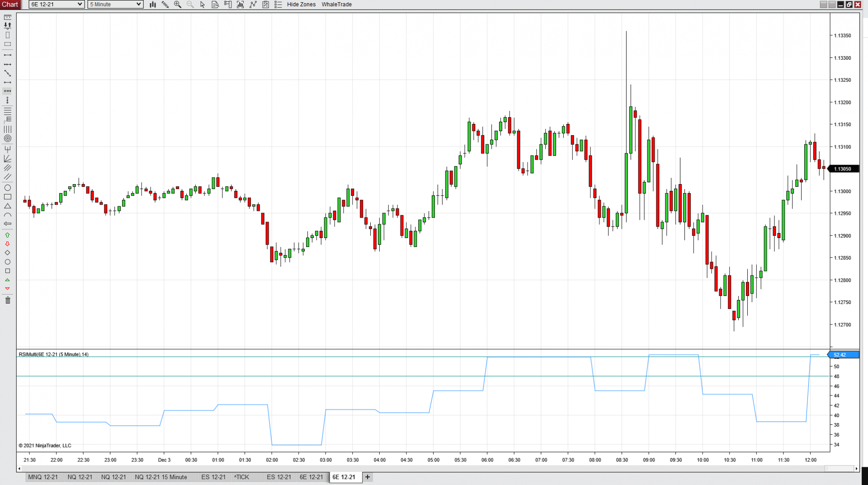Click the Dec 3 date label
868x485 pixels.
click(x=164, y=460)
